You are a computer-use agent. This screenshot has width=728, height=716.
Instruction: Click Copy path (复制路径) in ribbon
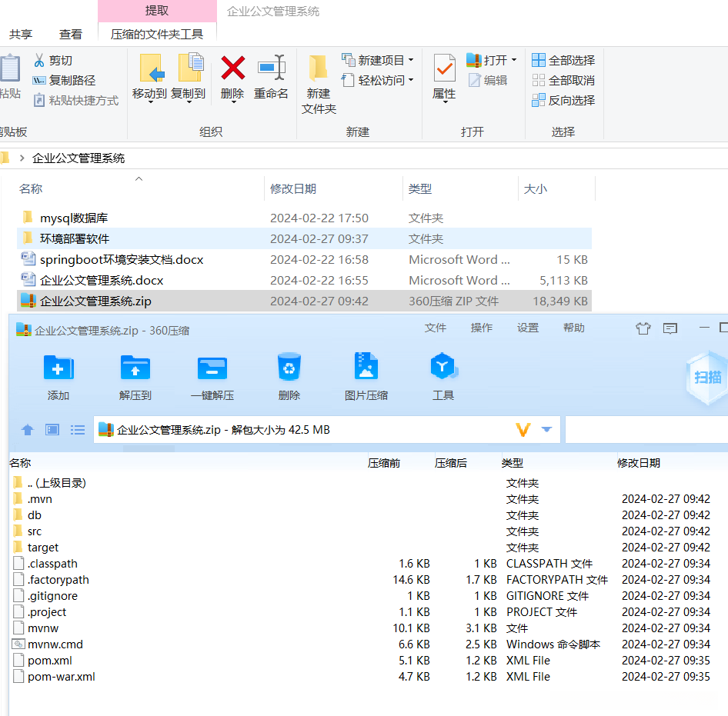coord(64,80)
